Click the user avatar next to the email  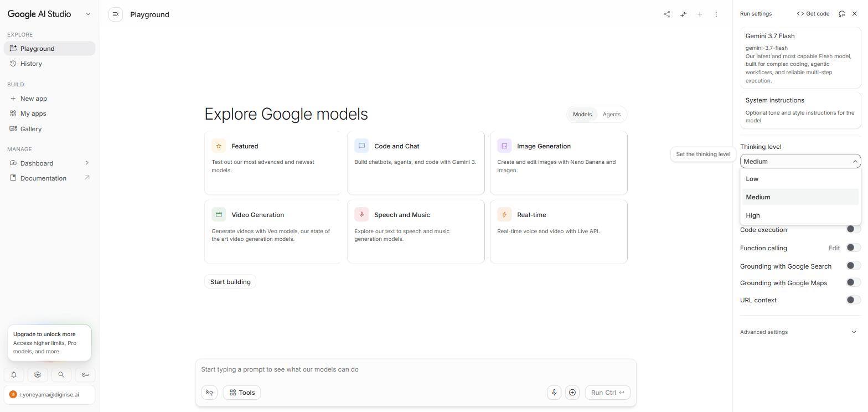(x=13, y=394)
